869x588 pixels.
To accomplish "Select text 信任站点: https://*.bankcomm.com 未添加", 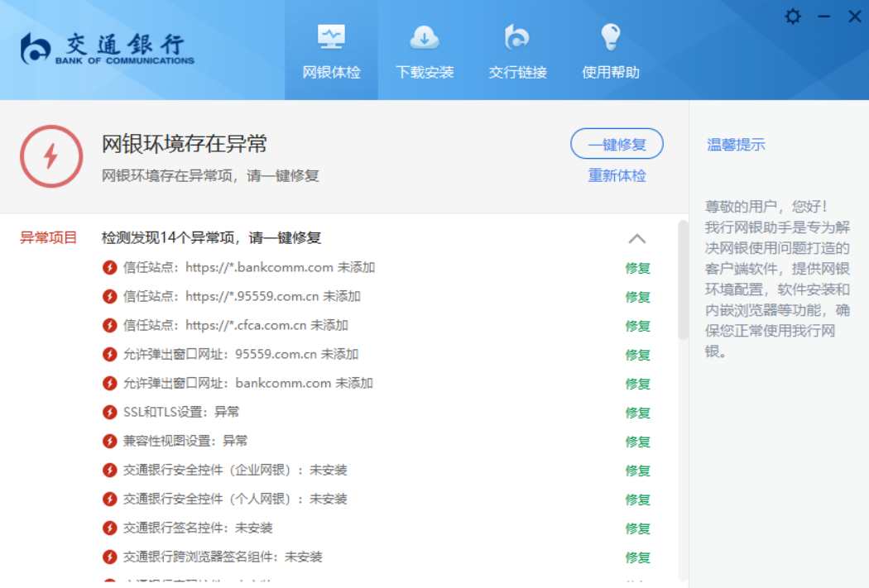I will coord(249,267).
